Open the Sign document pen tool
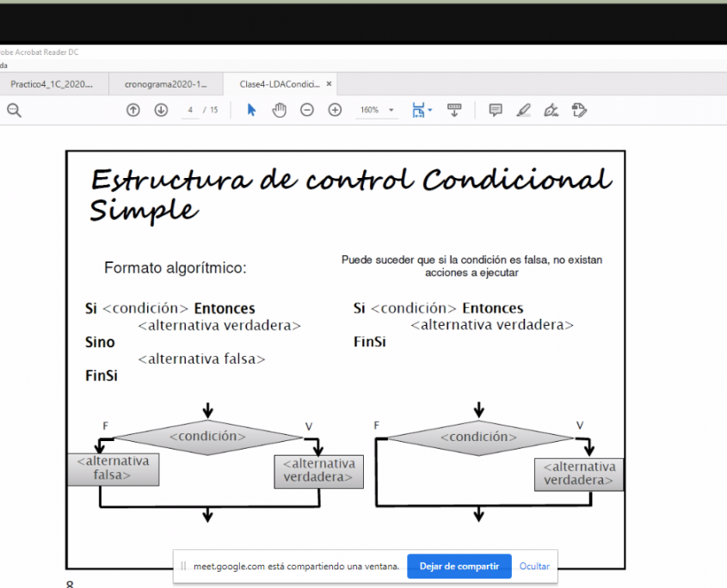The height and width of the screenshot is (588, 727). (551, 110)
